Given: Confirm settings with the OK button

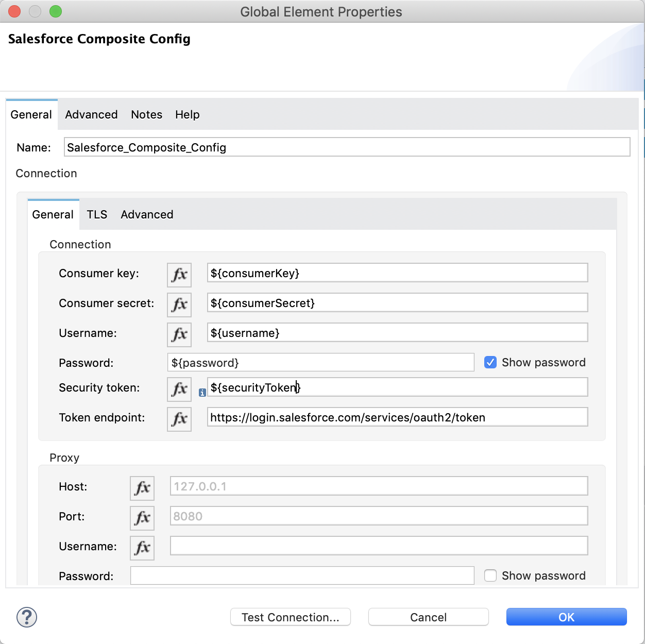Looking at the screenshot, I should [x=566, y=617].
